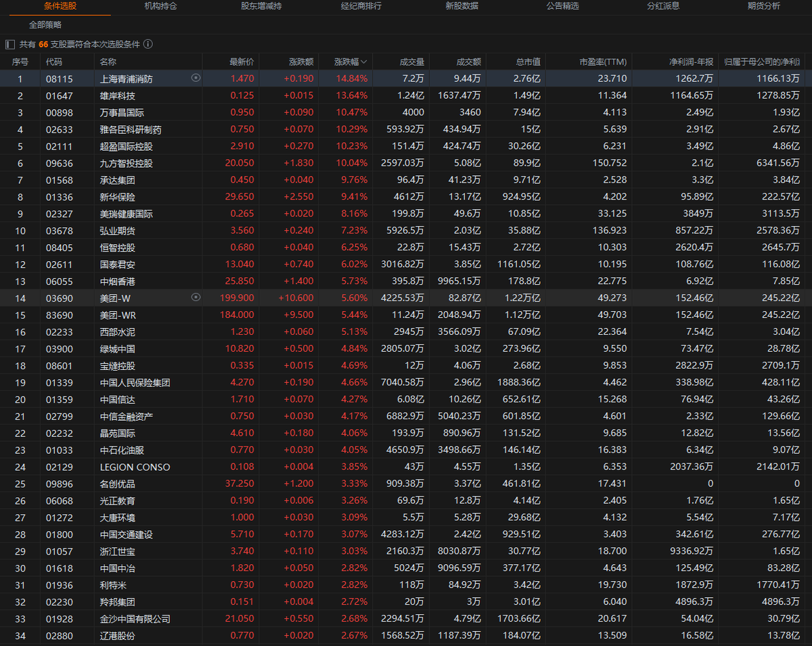Click 中石化油服 in the table

[x=122, y=450]
